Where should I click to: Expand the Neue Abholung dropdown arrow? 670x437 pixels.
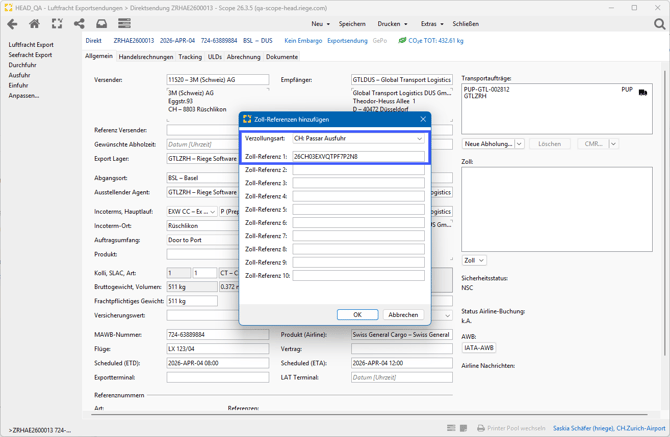(x=519, y=144)
